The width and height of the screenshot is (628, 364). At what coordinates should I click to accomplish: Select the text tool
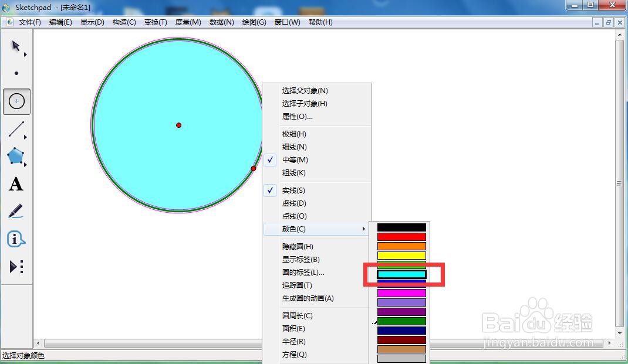point(16,185)
